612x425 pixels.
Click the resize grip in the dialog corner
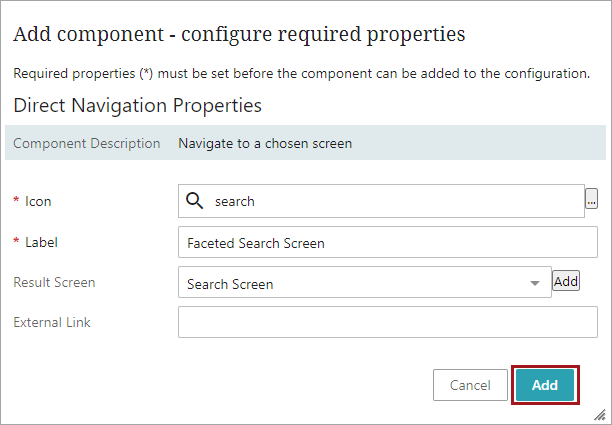tap(603, 416)
